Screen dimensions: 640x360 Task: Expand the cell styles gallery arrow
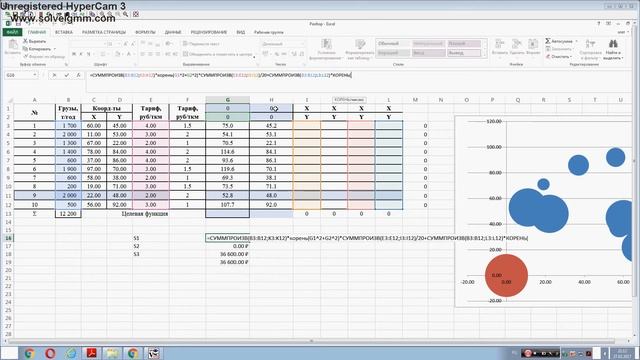click(484, 54)
